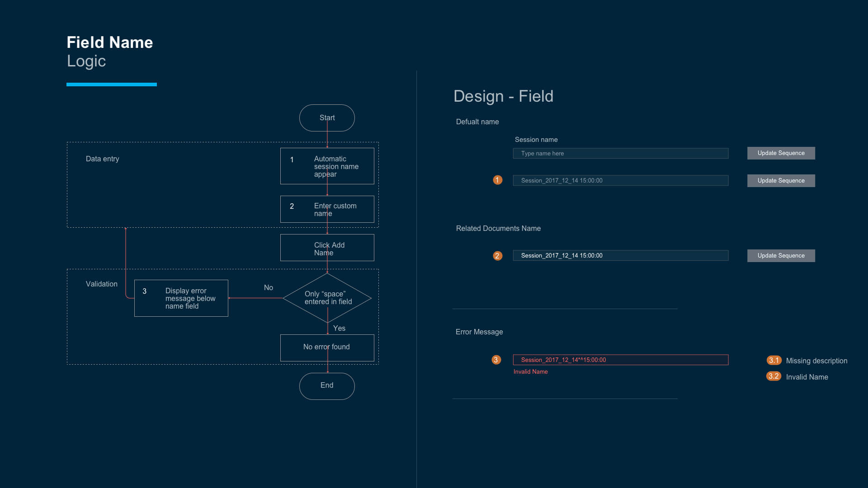Click the Session name 'Type name here' field
This screenshot has height=488, width=868.
[x=620, y=153]
